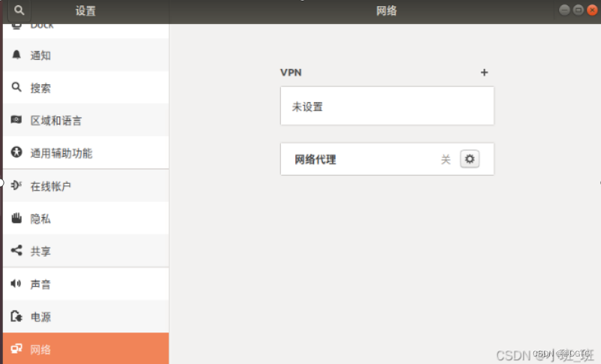The height and width of the screenshot is (364, 601).
Task: Click the accessibility icon beside 通用辅助功能
Action: [x=16, y=152]
